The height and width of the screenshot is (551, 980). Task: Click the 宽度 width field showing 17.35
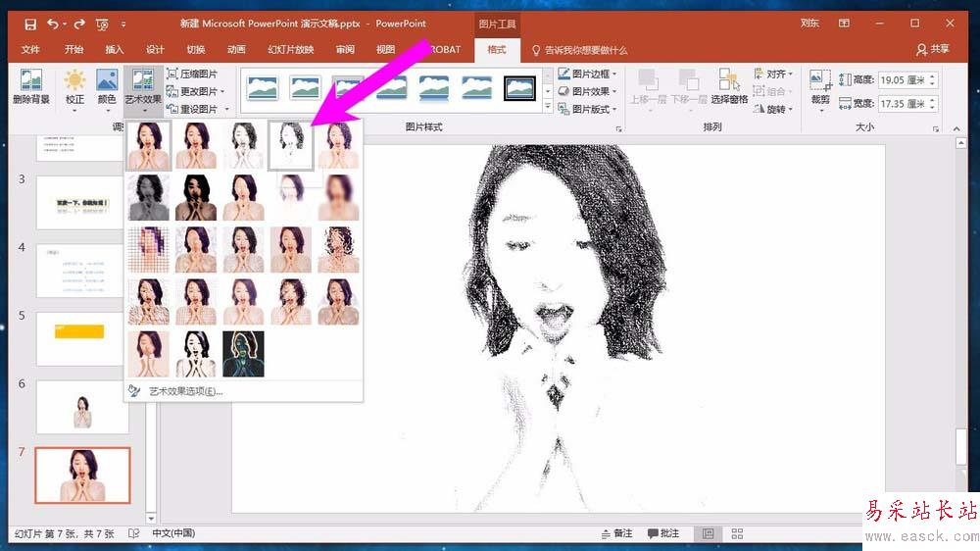click(x=902, y=104)
